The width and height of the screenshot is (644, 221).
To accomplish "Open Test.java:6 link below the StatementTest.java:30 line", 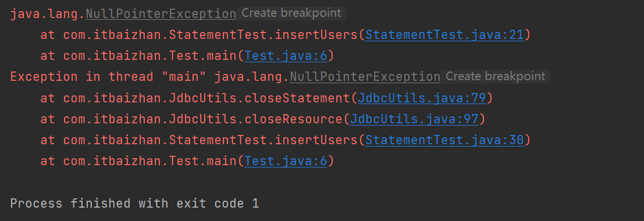I will pos(286,161).
